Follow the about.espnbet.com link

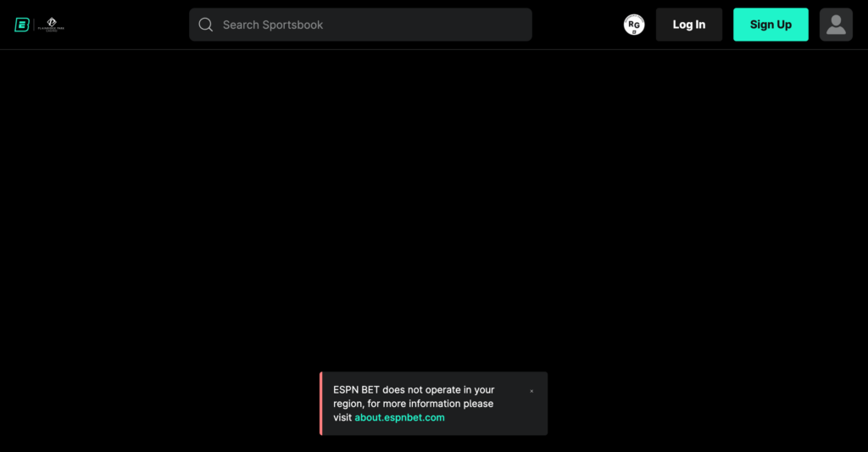(399, 418)
